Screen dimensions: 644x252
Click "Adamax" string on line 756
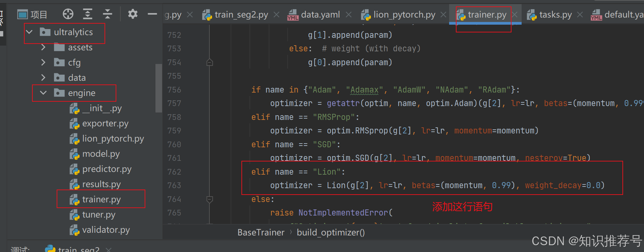click(x=364, y=90)
